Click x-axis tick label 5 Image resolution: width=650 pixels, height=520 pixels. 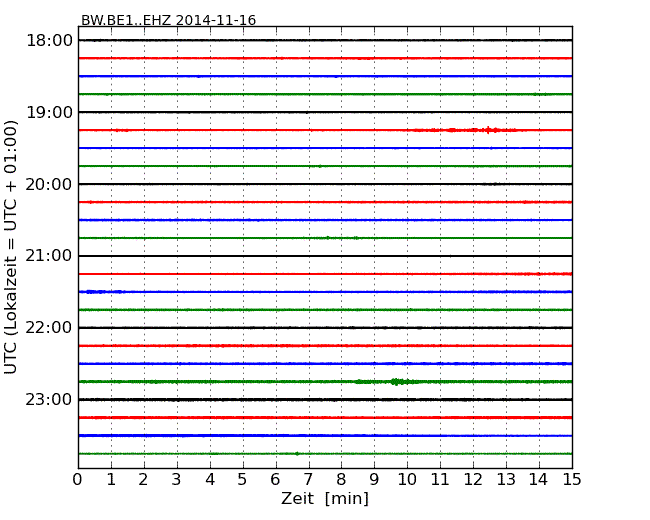(242, 480)
